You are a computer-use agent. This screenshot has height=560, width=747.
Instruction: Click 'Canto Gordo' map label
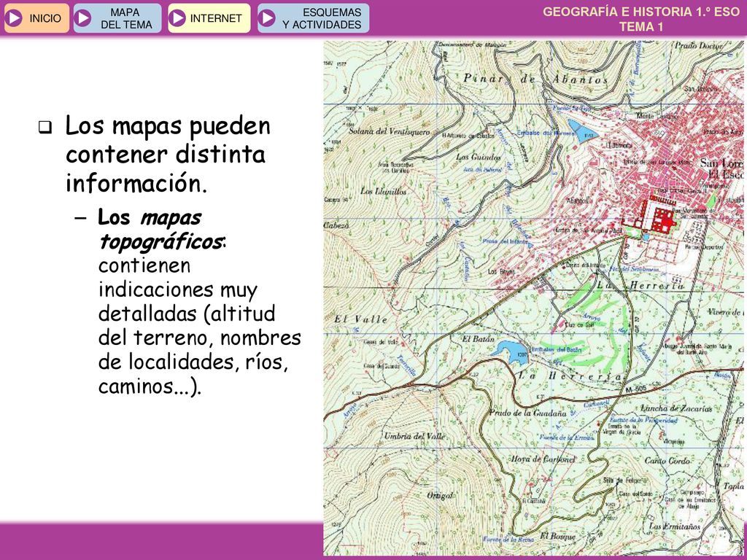667,461
